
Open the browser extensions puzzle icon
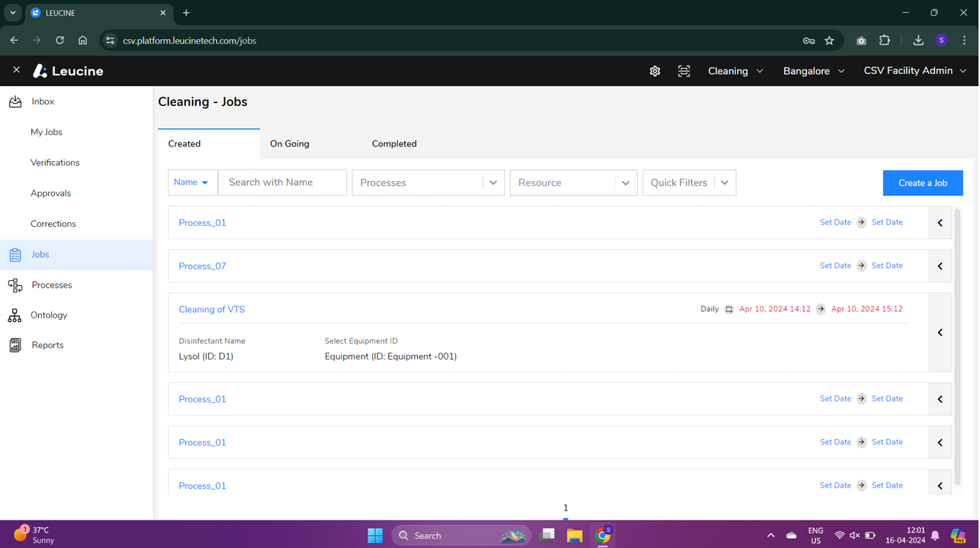click(885, 40)
